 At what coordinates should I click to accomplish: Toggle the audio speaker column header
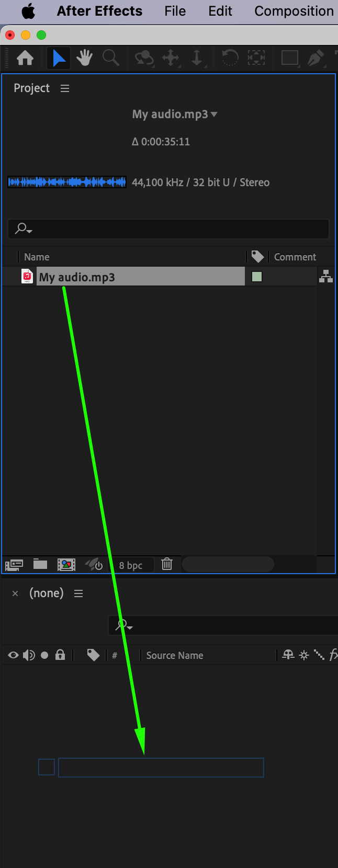[29, 655]
